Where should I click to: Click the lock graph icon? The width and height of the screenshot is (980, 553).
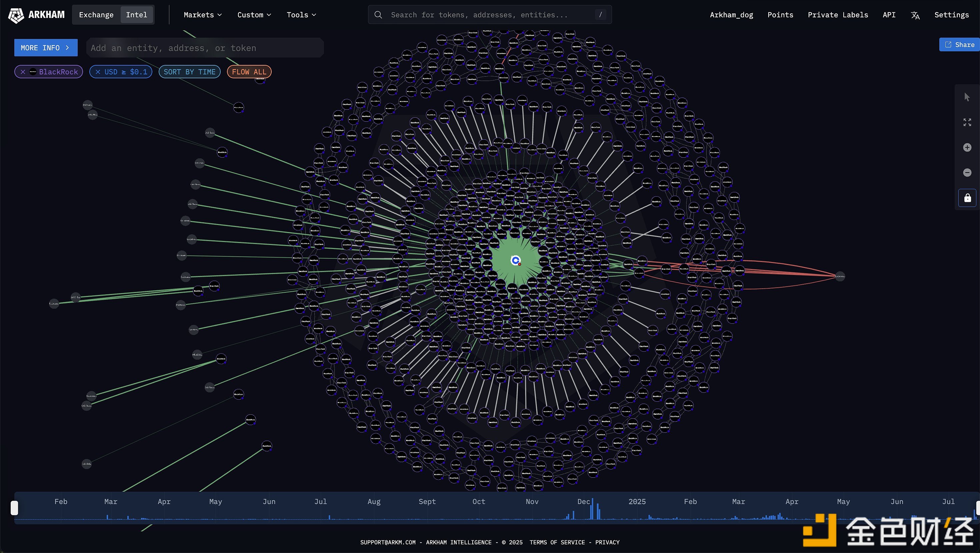click(x=967, y=198)
